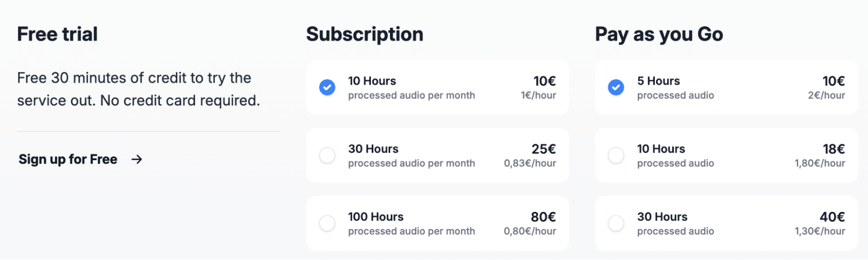Click the Pay as you Go heading
This screenshot has width=868, height=260.
point(659,34)
